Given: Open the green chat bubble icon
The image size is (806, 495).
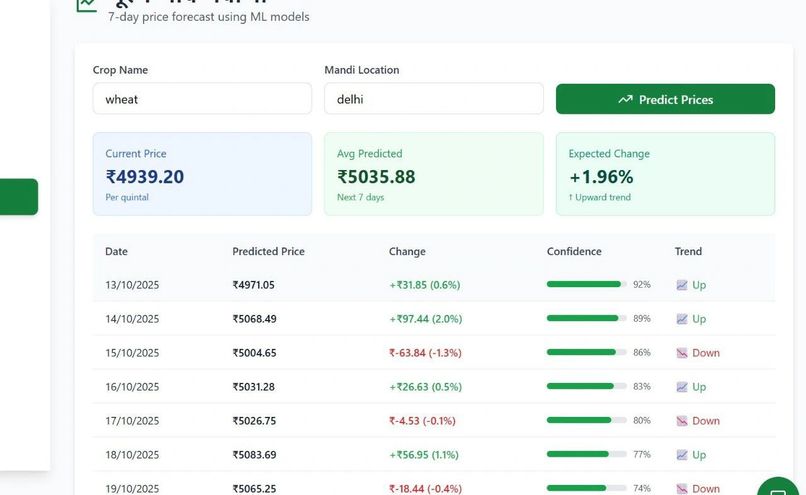Looking at the screenshot, I should point(778,487).
